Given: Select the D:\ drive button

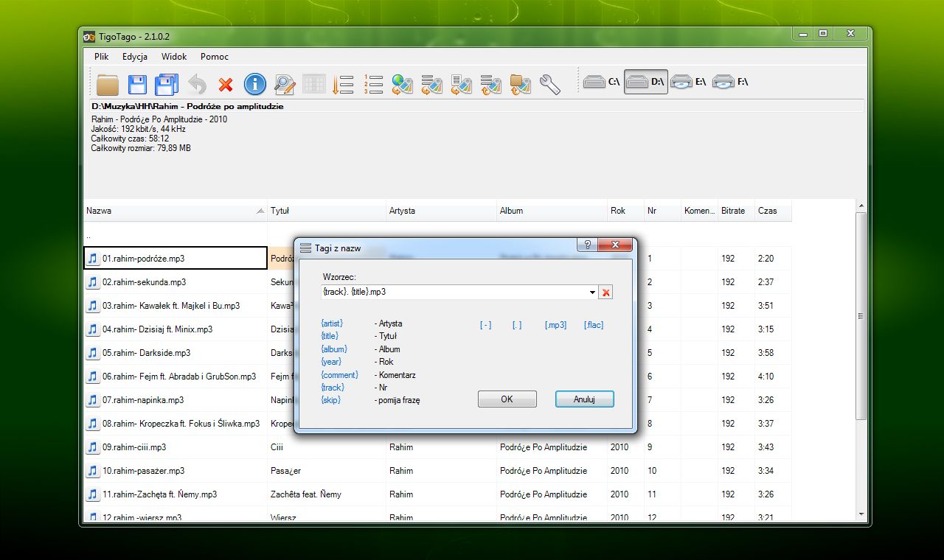Looking at the screenshot, I should click(x=646, y=82).
